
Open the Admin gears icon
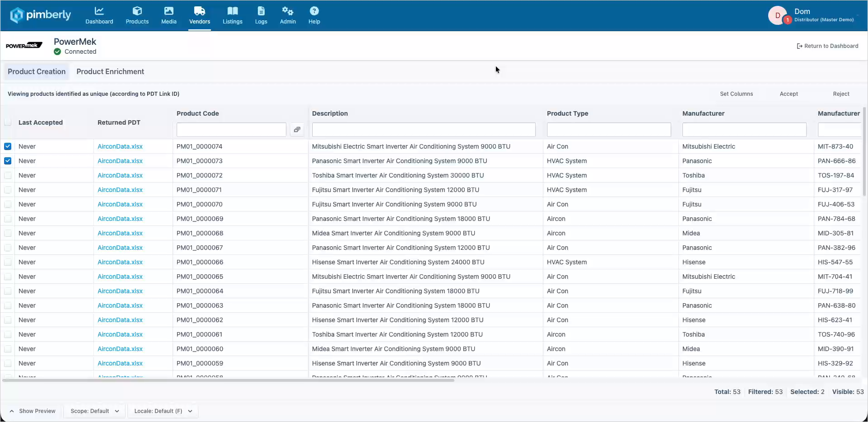(x=288, y=11)
